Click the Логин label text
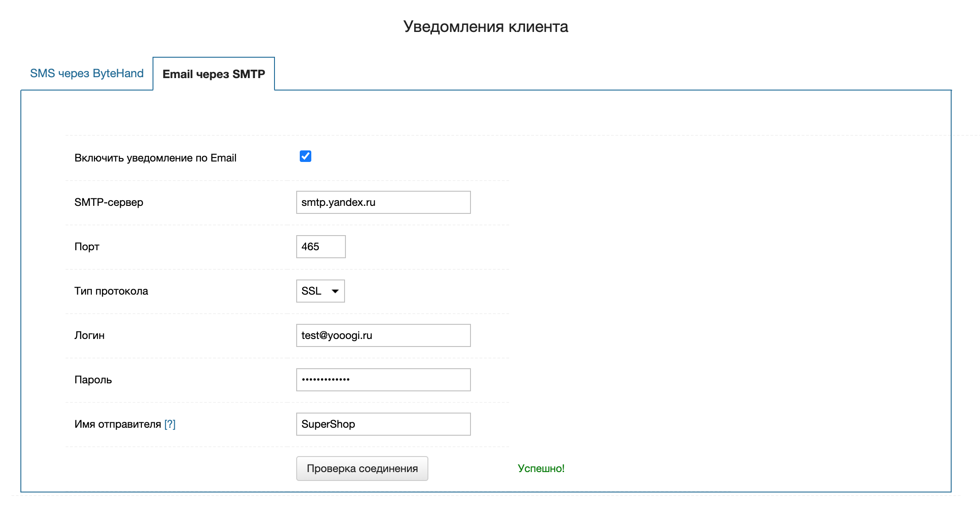Viewport: 980px width, 512px height. pyautogui.click(x=90, y=335)
